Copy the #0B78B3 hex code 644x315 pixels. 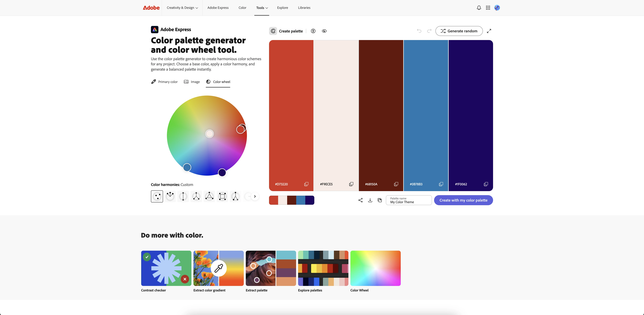[441, 184]
